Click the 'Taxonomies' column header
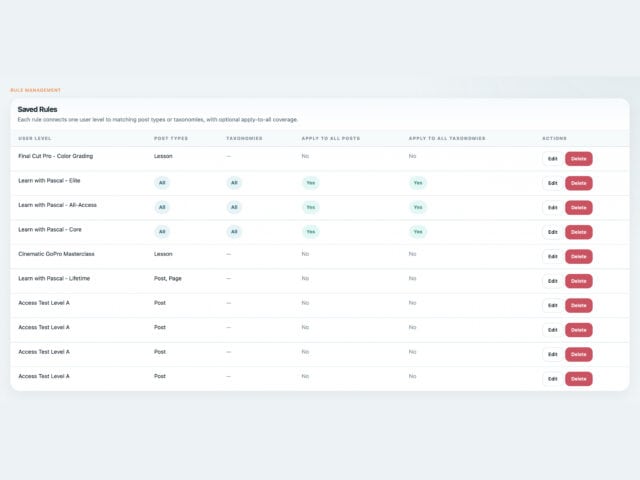This screenshot has height=480, width=640. click(x=244, y=138)
